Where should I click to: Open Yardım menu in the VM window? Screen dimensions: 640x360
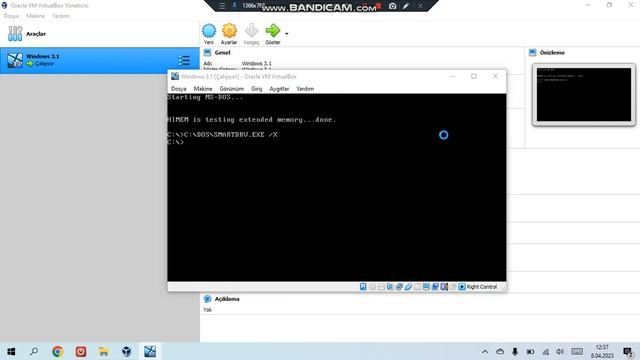[305, 89]
